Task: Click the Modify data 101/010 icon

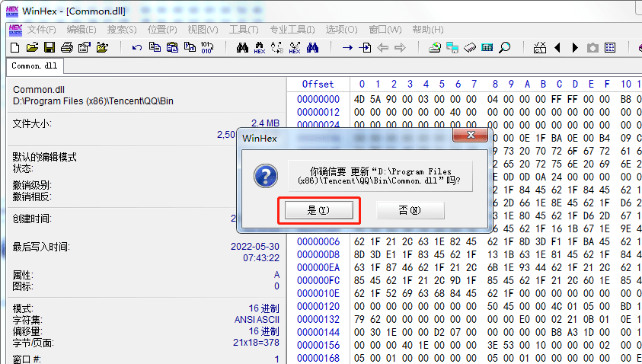Action: [207, 47]
